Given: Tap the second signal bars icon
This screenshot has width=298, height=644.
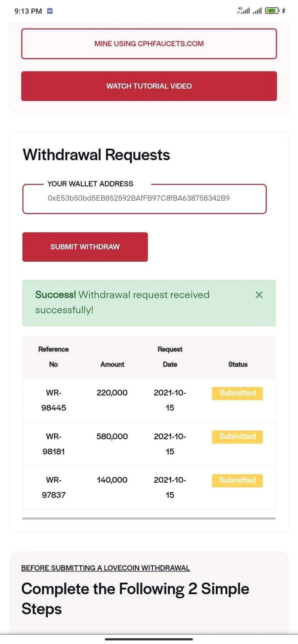Looking at the screenshot, I should click(x=257, y=11).
